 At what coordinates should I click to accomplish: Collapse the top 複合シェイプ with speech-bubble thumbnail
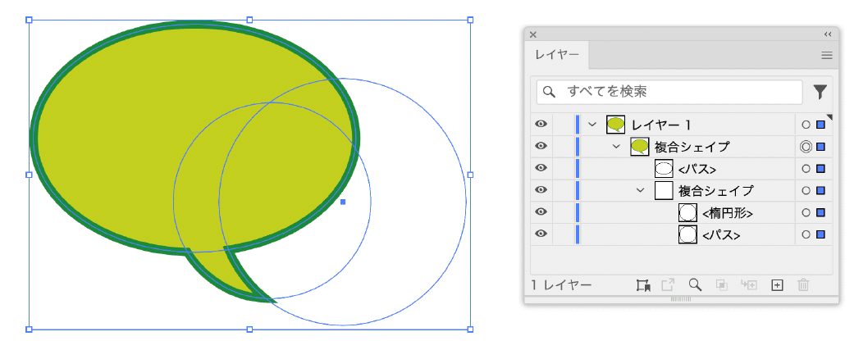click(x=616, y=147)
